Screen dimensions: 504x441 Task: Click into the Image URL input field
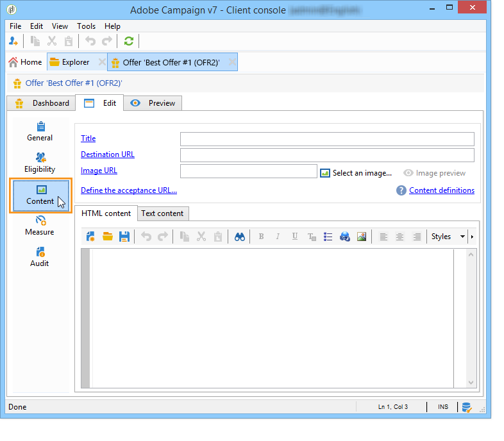[249, 171]
